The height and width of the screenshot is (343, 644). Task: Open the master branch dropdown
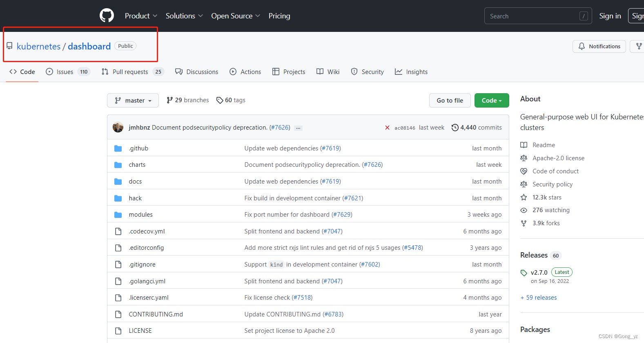(x=133, y=100)
